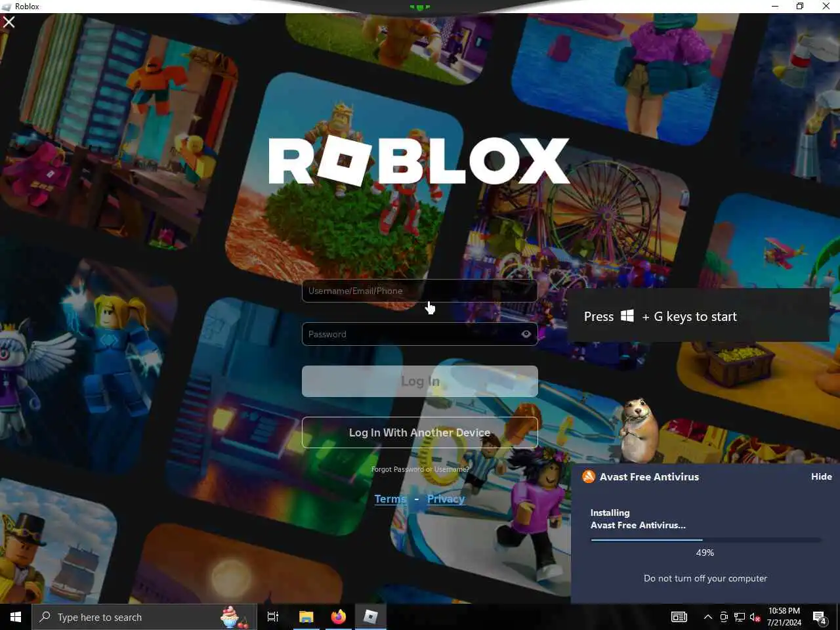Open the network status tray icon

click(x=740, y=617)
